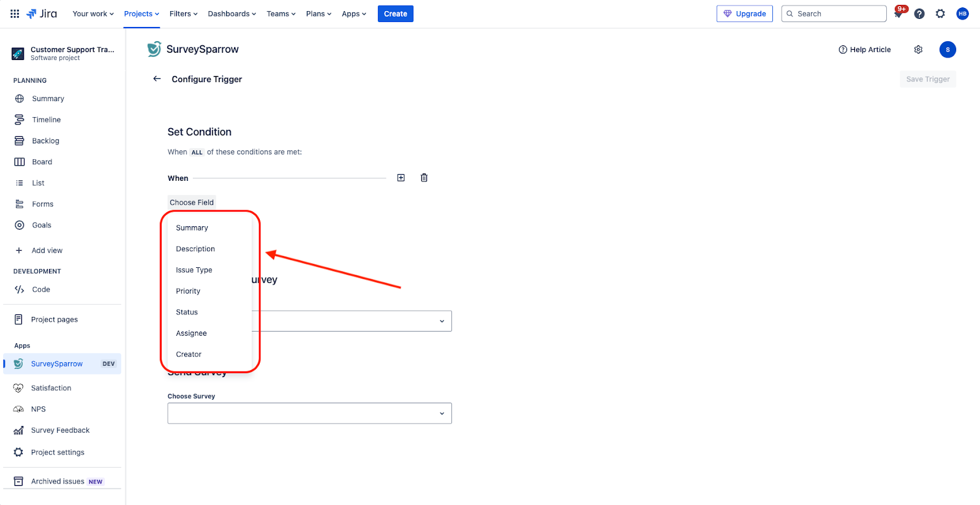Click the add condition plus icon
The image size is (980, 505).
click(x=401, y=178)
